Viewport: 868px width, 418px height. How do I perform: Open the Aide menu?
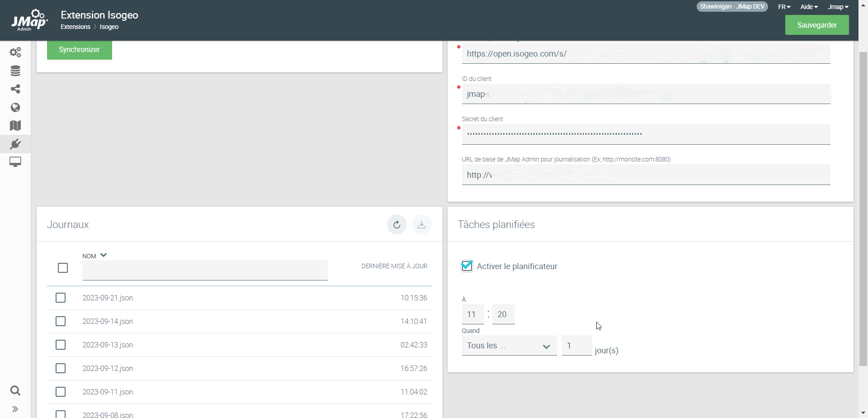(x=809, y=7)
